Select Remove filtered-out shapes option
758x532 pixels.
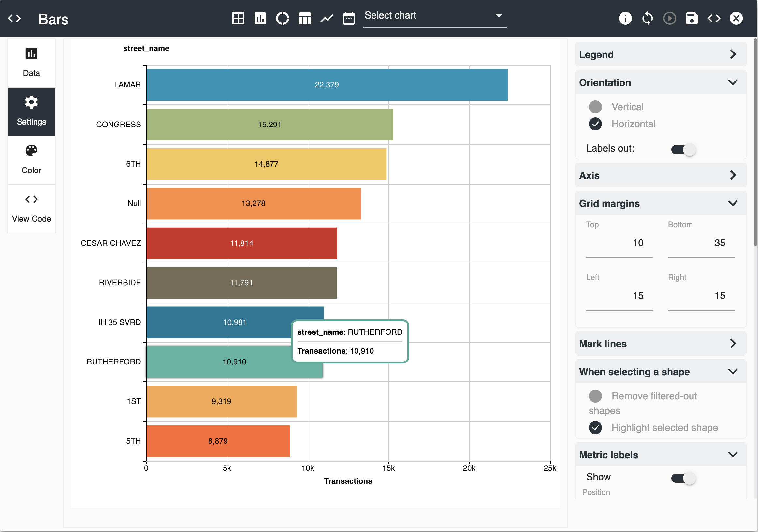coord(595,396)
